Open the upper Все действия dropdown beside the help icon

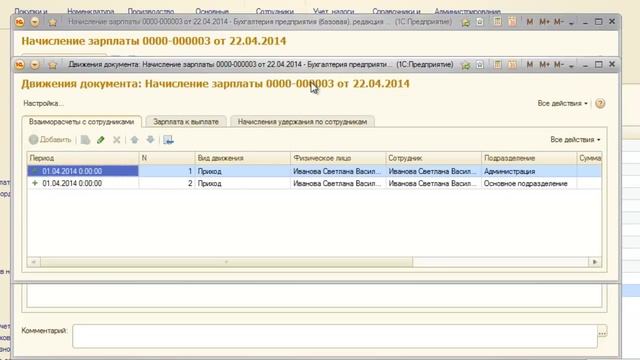(562, 103)
